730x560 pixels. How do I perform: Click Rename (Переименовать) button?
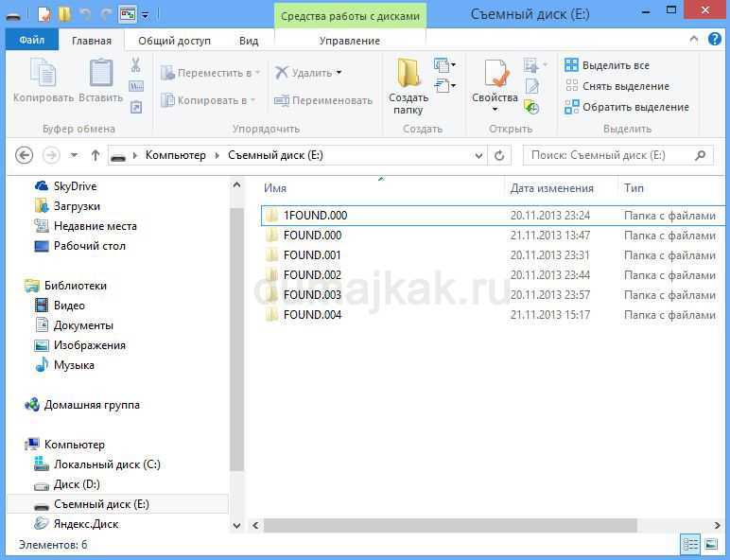pos(323,100)
